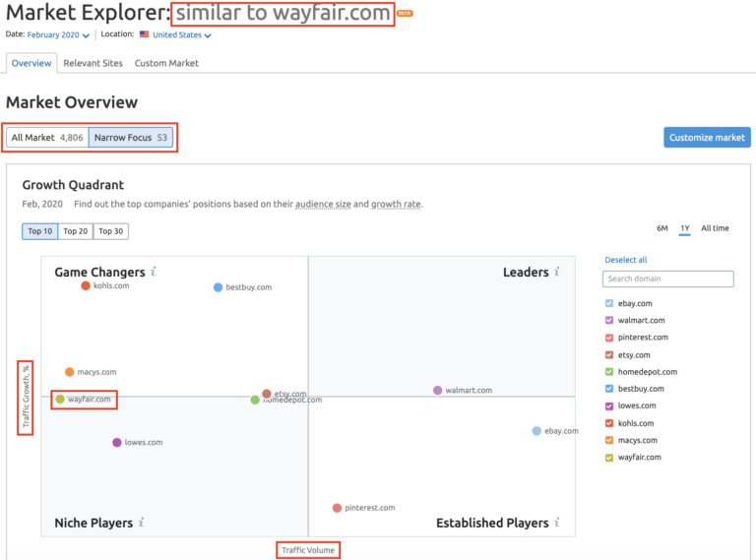
Task: Uncheck the lowes.com checkbox
Action: click(609, 405)
